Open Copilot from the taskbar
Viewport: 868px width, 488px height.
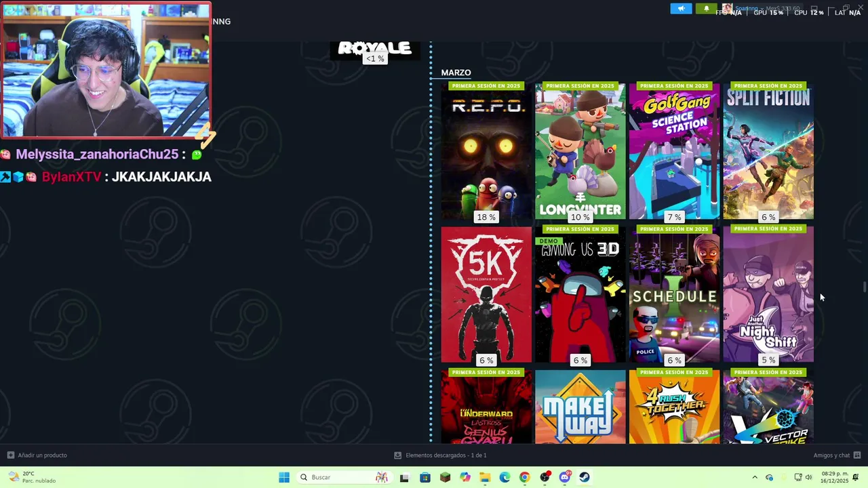(465, 477)
